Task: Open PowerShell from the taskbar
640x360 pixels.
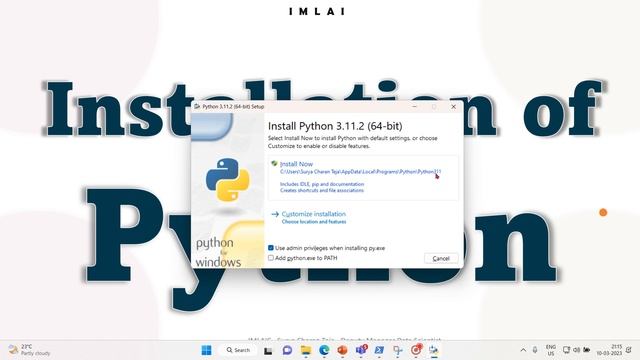Action: click(x=379, y=350)
